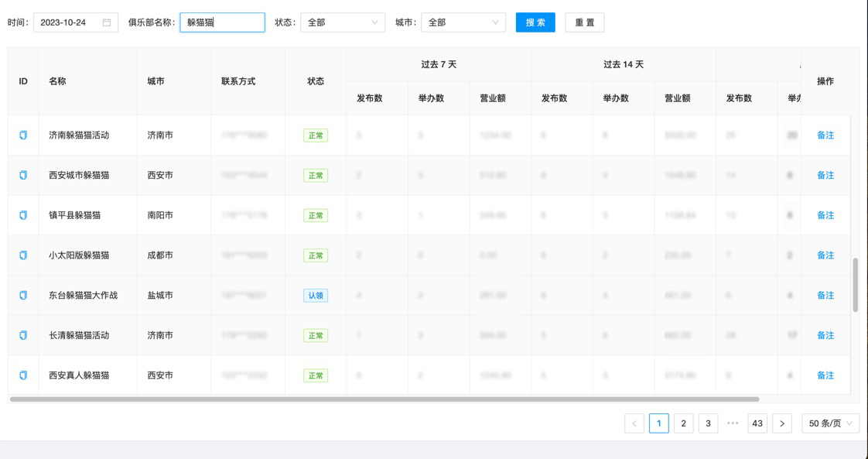Go to page 1
The image size is (868, 459).
click(x=659, y=423)
